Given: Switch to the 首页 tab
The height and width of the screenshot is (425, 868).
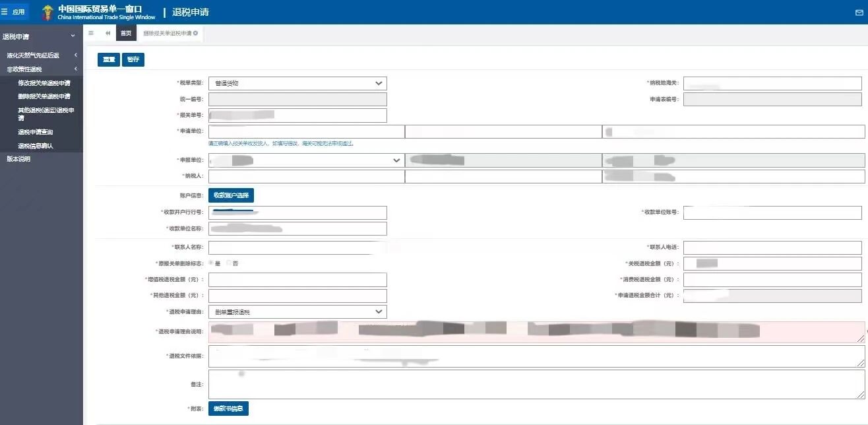Looking at the screenshot, I should 125,33.
